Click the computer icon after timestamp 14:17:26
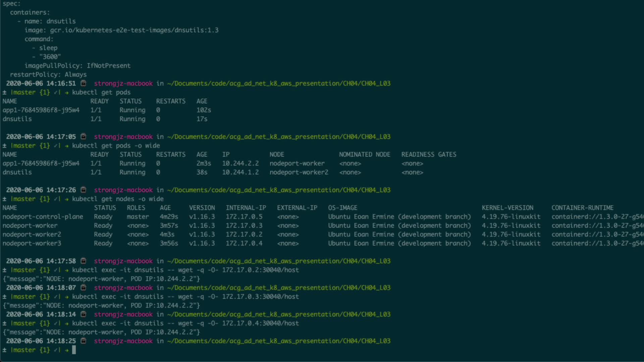644x362 pixels. (x=84, y=190)
